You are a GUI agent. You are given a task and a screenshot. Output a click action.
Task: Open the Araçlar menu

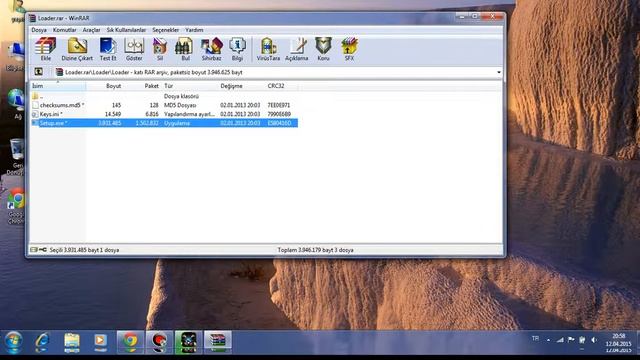(x=91, y=30)
